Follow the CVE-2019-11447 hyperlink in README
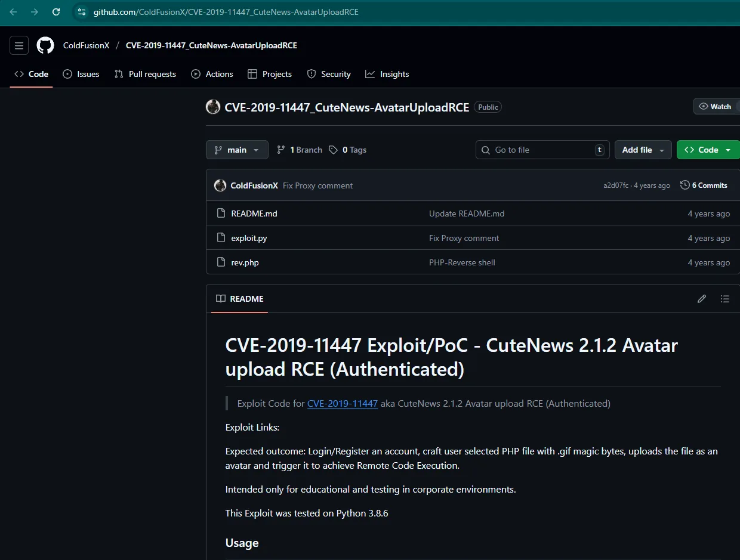 (x=343, y=404)
